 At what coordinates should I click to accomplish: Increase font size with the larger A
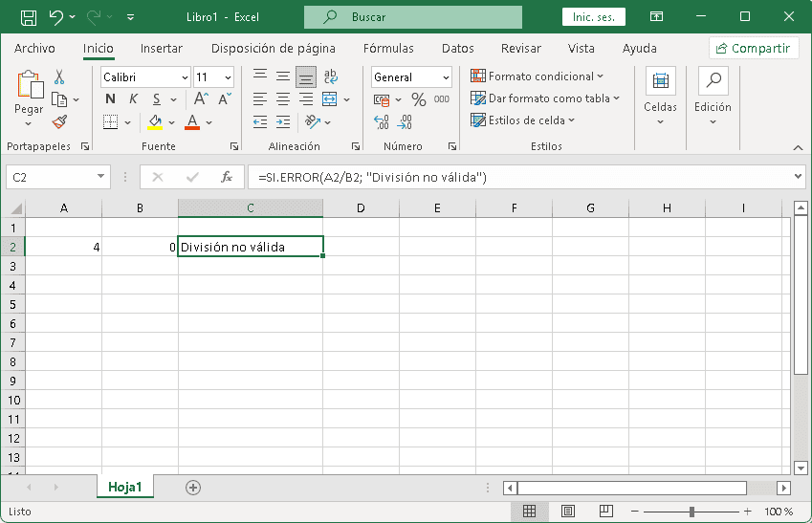[x=201, y=99]
